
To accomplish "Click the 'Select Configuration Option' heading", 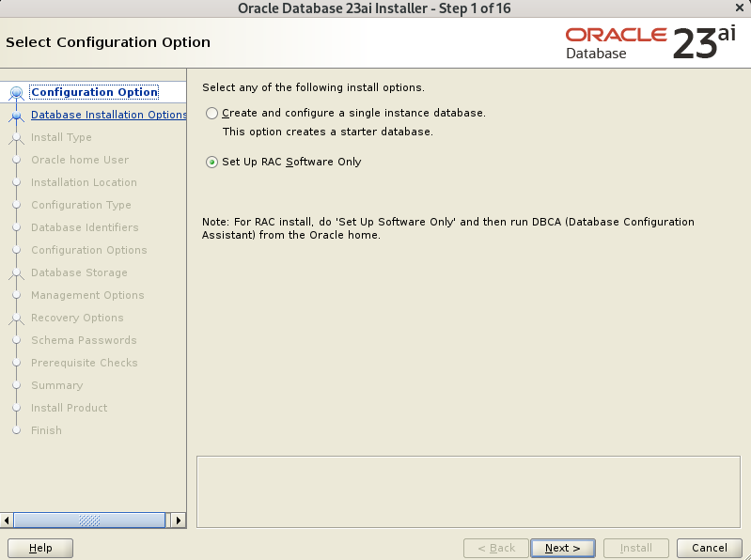I will click(x=108, y=42).
